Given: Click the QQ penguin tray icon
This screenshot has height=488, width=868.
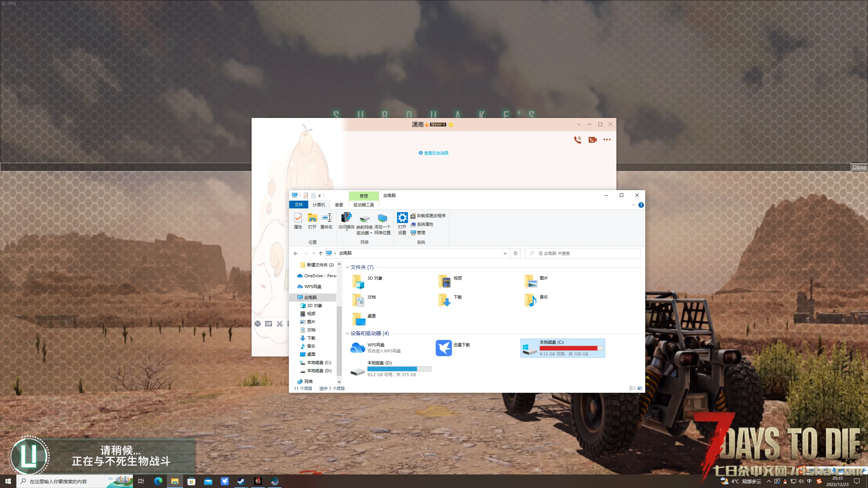Looking at the screenshot, I should click(785, 481).
